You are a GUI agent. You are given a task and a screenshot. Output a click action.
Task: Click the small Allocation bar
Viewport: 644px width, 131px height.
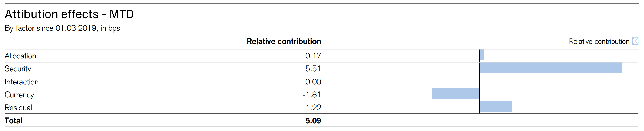point(482,55)
